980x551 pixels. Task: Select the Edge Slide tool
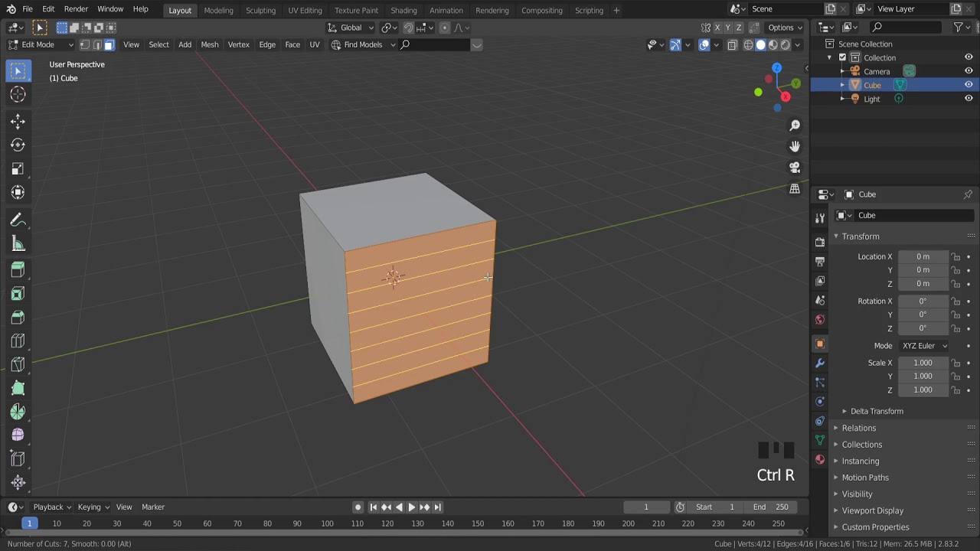pyautogui.click(x=18, y=458)
